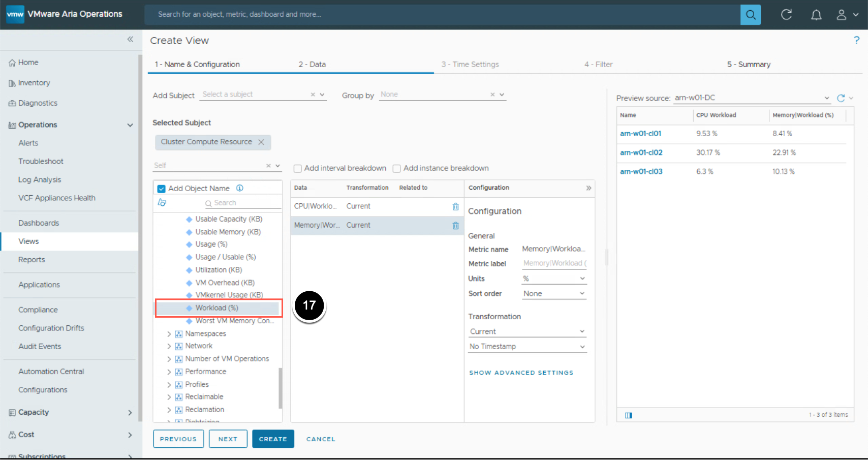This screenshot has height=460, width=868.
Task: Open the help question mark icon
Action: (x=856, y=40)
